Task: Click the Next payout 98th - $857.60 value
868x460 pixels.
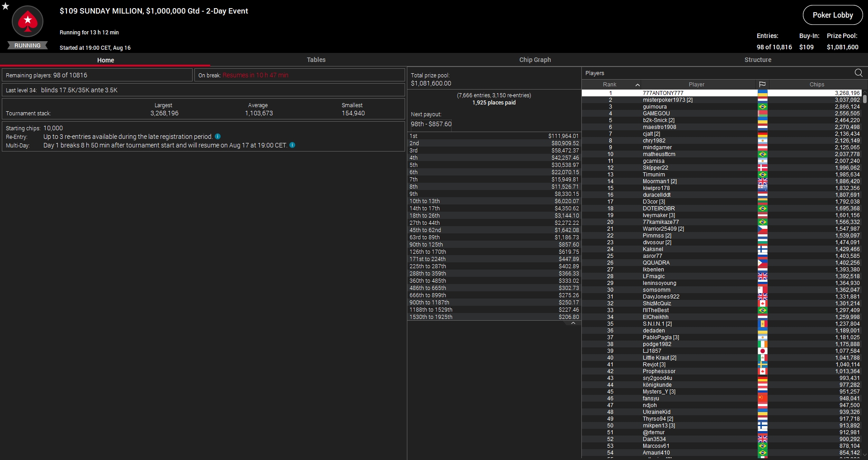Action: click(431, 124)
